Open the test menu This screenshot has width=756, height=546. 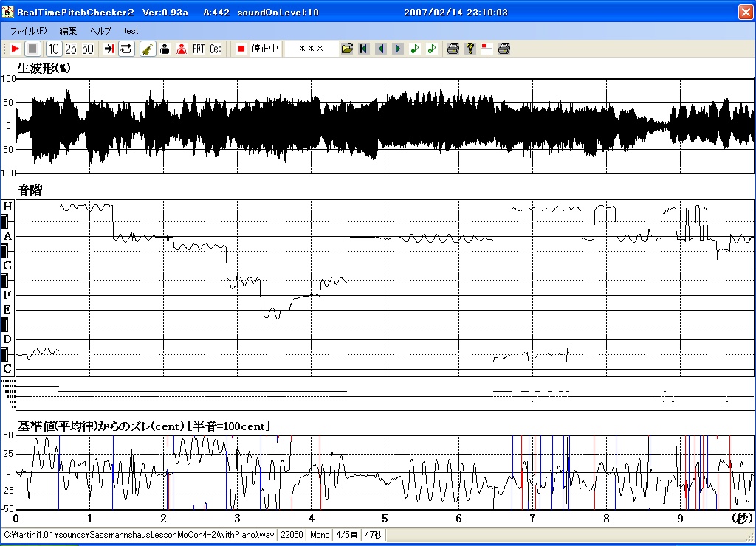[131, 31]
